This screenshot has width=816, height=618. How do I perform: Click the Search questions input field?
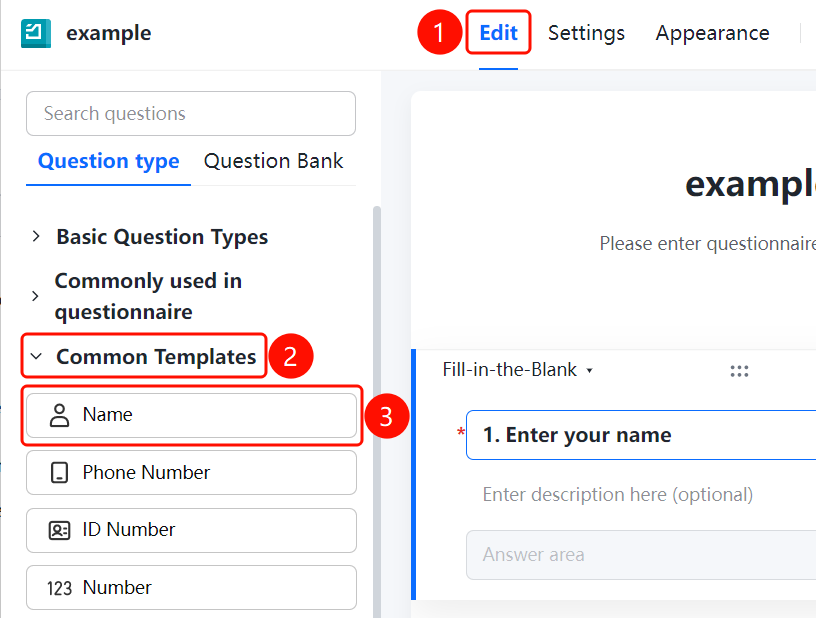[x=191, y=113]
